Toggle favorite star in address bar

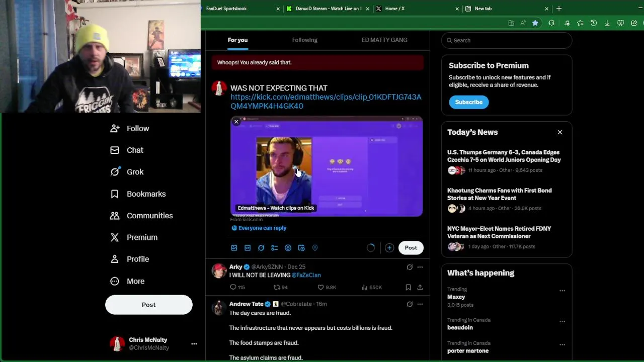tap(535, 23)
